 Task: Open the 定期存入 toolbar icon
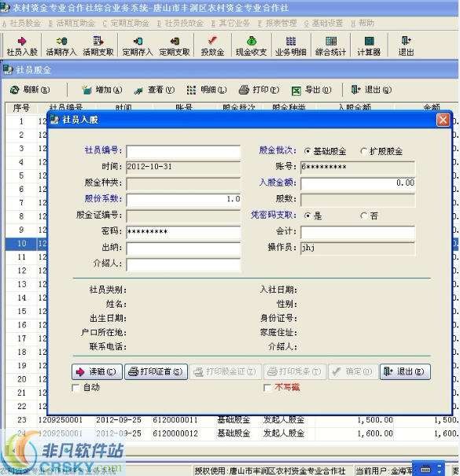click(x=138, y=46)
